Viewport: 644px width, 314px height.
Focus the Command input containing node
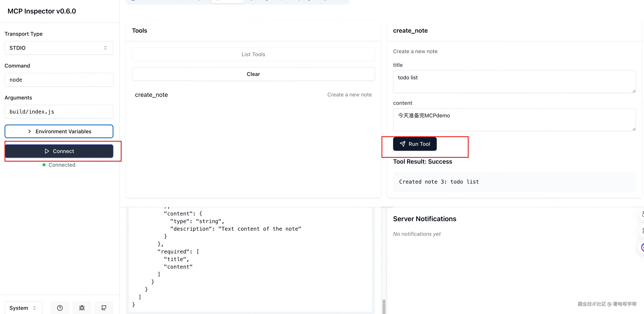[59, 80]
